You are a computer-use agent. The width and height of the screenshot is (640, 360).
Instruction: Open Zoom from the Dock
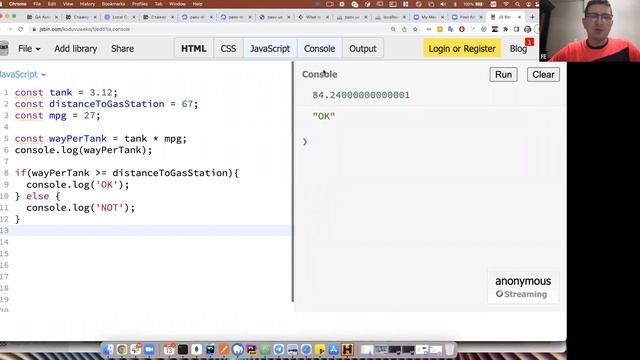[149, 349]
